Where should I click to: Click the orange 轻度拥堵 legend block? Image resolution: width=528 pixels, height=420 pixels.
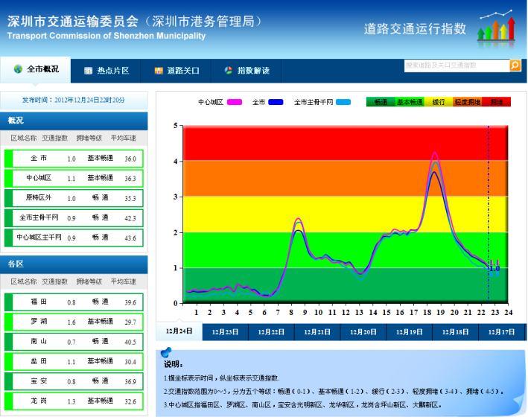(x=468, y=102)
